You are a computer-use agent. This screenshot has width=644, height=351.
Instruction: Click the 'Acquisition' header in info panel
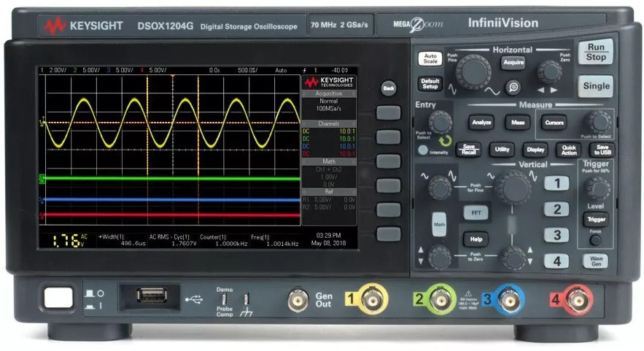(x=329, y=93)
